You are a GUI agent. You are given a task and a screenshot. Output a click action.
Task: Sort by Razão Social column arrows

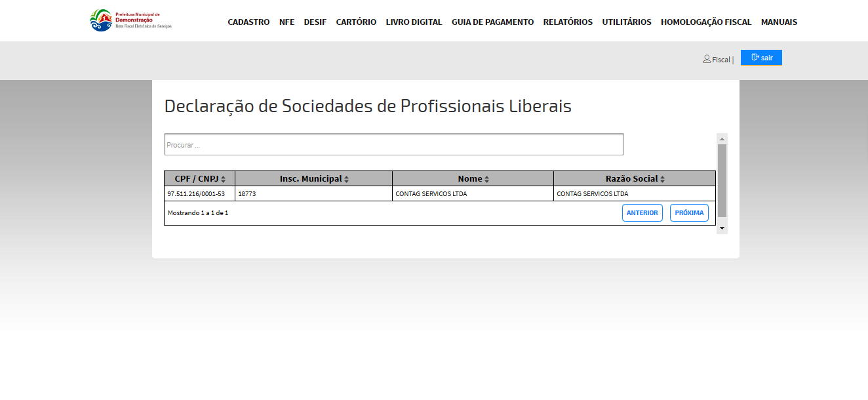pyautogui.click(x=662, y=179)
